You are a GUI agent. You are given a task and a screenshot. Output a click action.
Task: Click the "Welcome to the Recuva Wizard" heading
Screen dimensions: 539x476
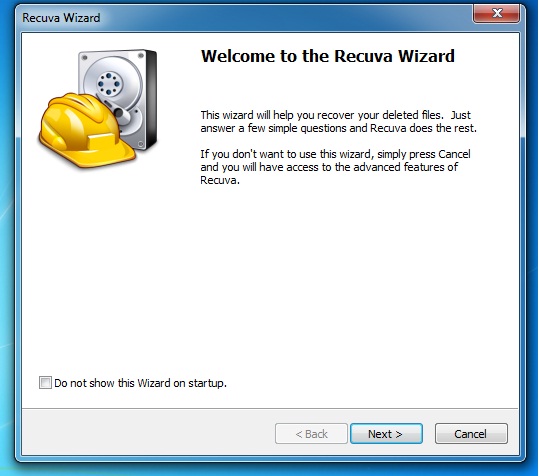pos(328,56)
